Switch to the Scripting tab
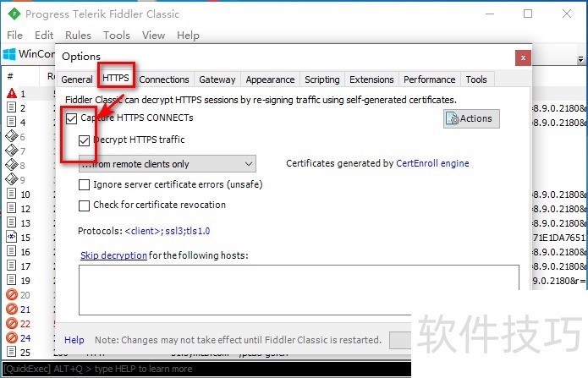This screenshot has width=588, height=378. point(321,79)
